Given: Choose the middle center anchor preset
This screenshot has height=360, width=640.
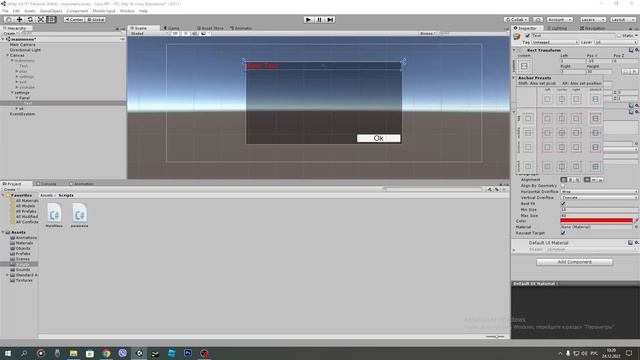Looking at the screenshot, I should 562,133.
